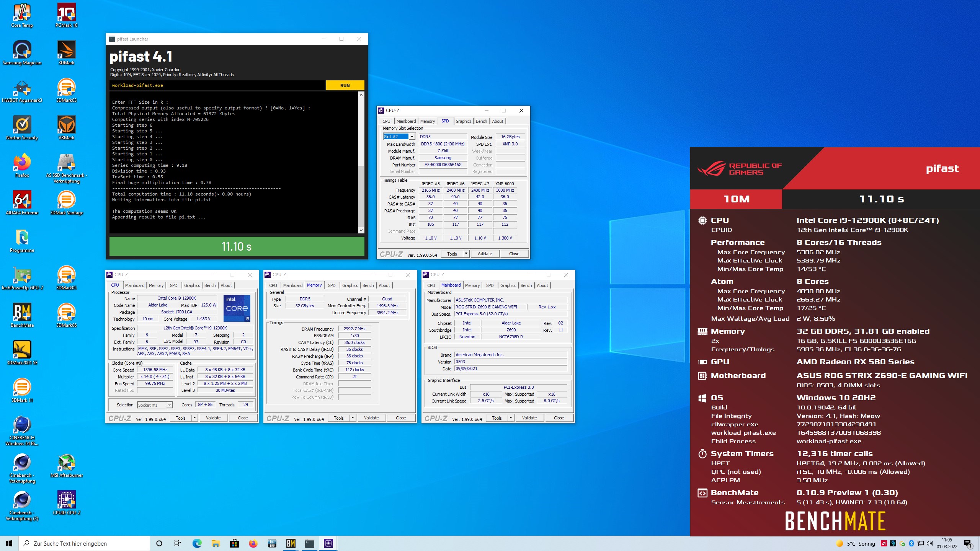980x551 pixels.
Task: Open 3DMark desktop icon
Action: pos(66,53)
